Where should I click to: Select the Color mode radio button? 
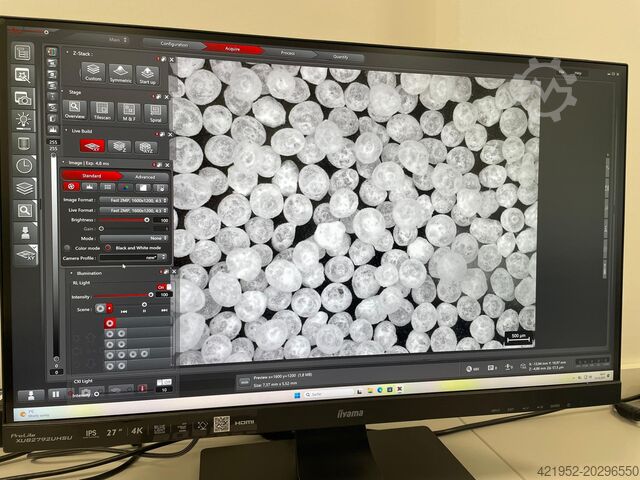coord(68,247)
